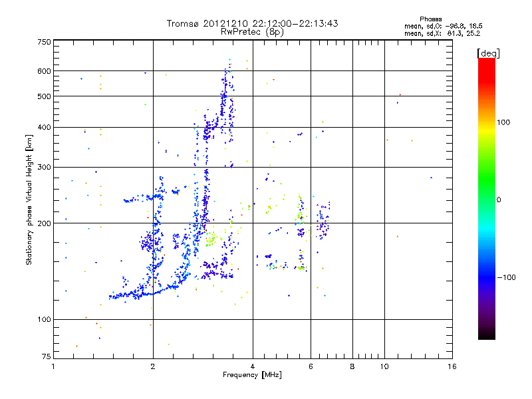Click the 'Phases' header text
This screenshot has width=532, height=399.
click(x=430, y=19)
